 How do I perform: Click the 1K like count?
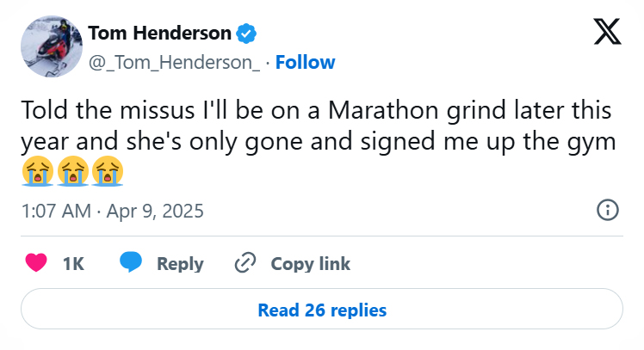pos(73,263)
